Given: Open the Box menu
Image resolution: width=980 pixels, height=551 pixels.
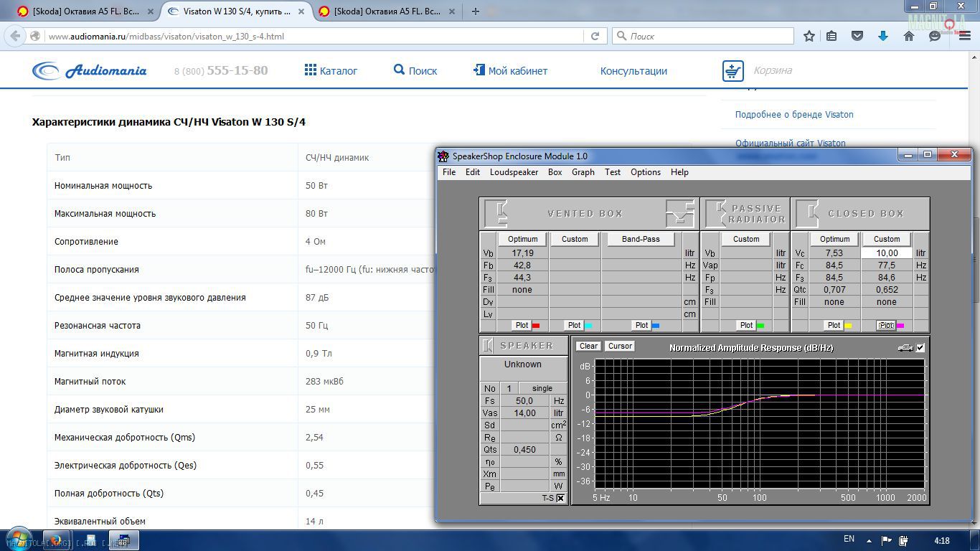Looking at the screenshot, I should click(555, 172).
